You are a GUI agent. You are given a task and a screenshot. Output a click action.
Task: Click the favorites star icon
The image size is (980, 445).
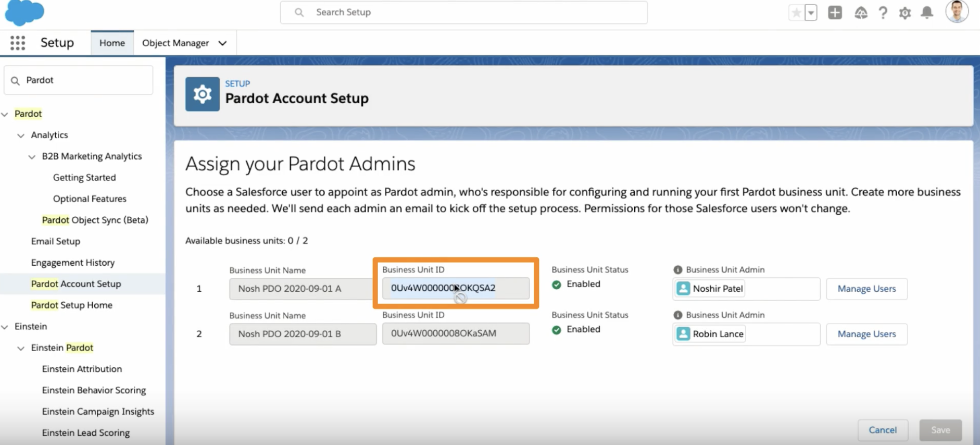(x=796, y=13)
